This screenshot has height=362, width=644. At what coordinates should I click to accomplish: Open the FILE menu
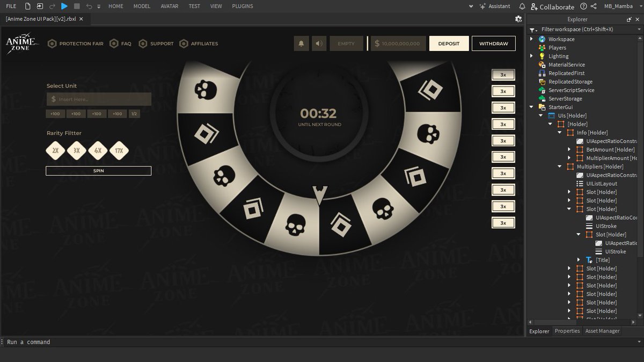tap(11, 6)
